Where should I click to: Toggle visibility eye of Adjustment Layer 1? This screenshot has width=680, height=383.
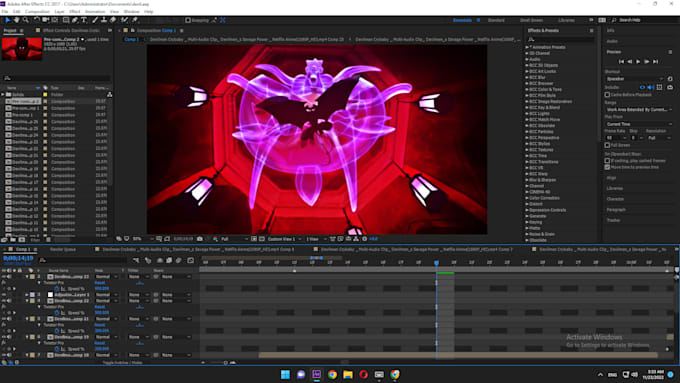point(4,295)
